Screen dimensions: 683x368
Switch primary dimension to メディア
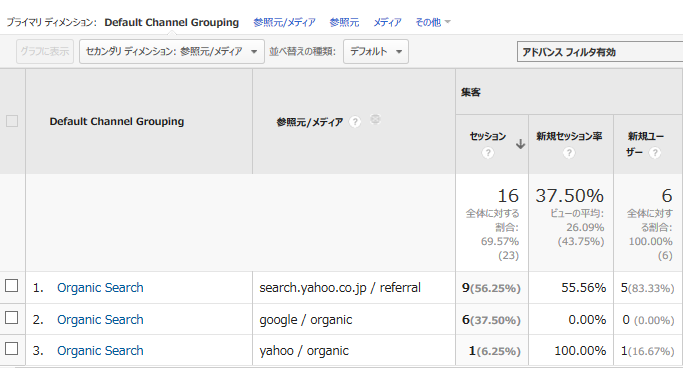(387, 22)
